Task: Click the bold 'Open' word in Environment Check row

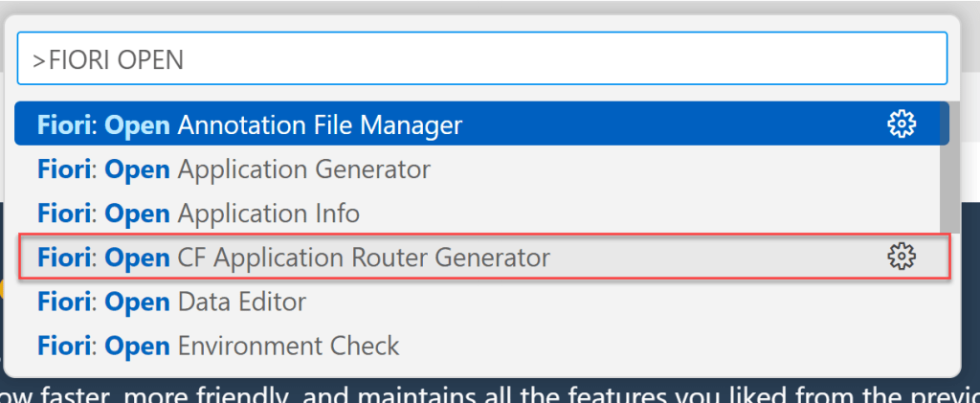Action: coord(138,345)
